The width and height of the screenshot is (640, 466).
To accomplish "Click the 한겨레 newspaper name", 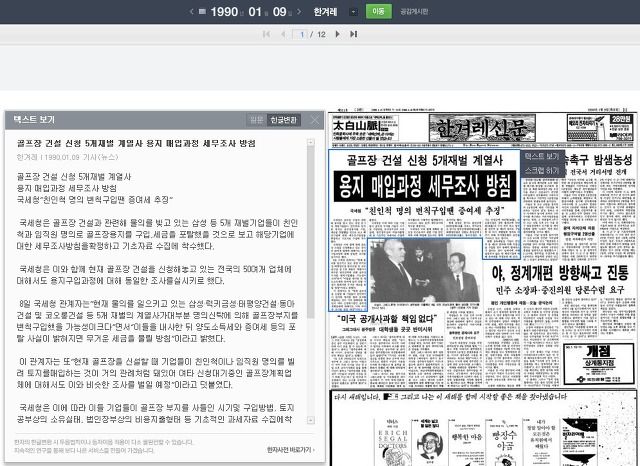I will [325, 12].
